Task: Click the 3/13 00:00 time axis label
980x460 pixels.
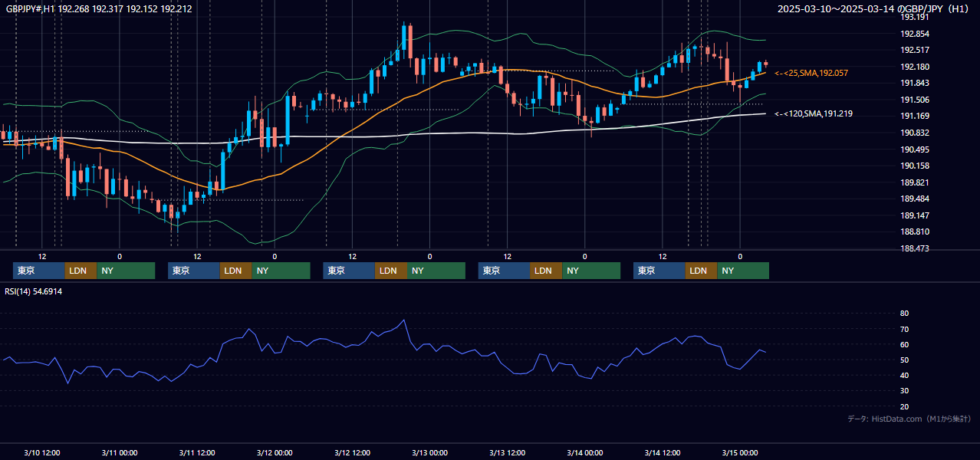Action: [429, 452]
